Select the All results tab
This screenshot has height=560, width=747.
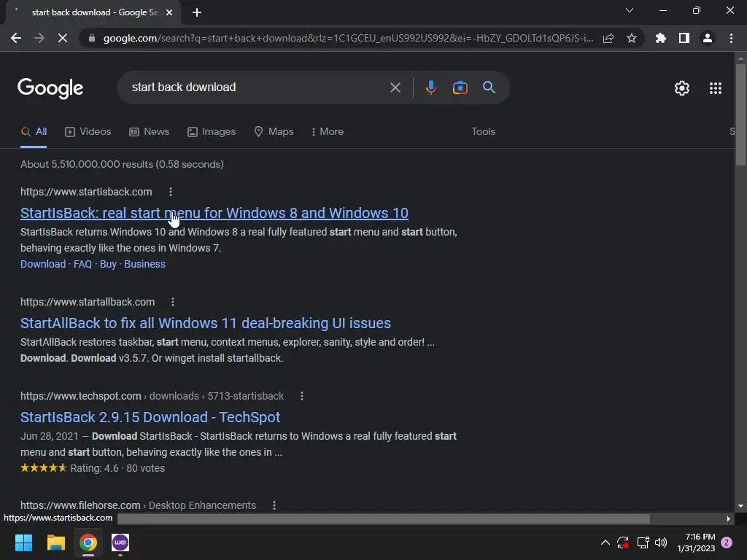tap(34, 132)
